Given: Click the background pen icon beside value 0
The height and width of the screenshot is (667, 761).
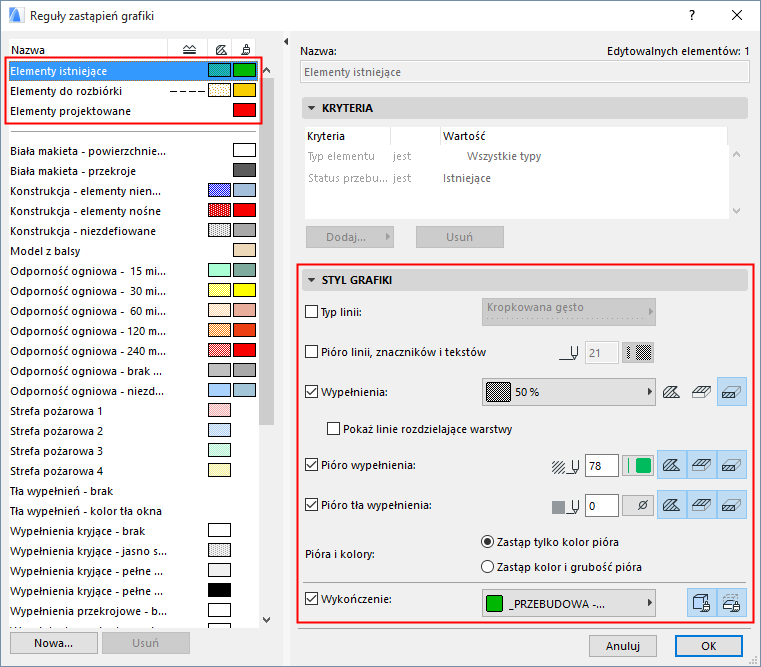Looking at the screenshot, I should tap(565, 506).
